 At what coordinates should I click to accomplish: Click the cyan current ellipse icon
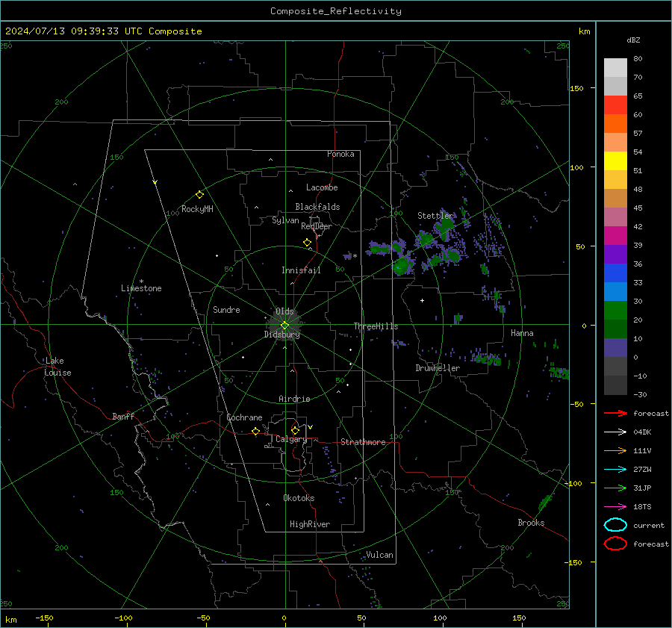tap(615, 525)
